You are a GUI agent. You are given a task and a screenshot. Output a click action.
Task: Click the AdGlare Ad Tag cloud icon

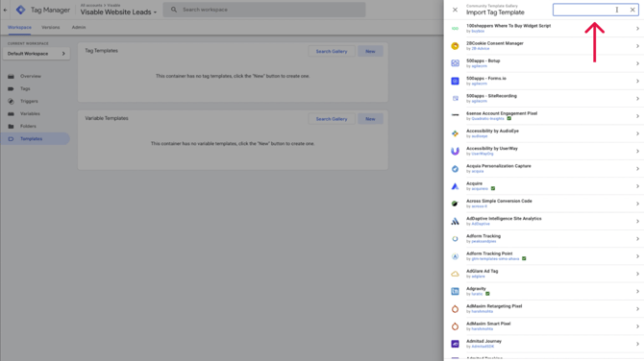coord(455,274)
